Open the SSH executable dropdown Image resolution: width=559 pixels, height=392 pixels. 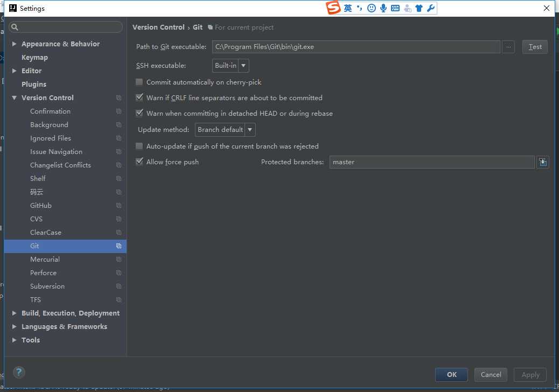pyautogui.click(x=231, y=66)
